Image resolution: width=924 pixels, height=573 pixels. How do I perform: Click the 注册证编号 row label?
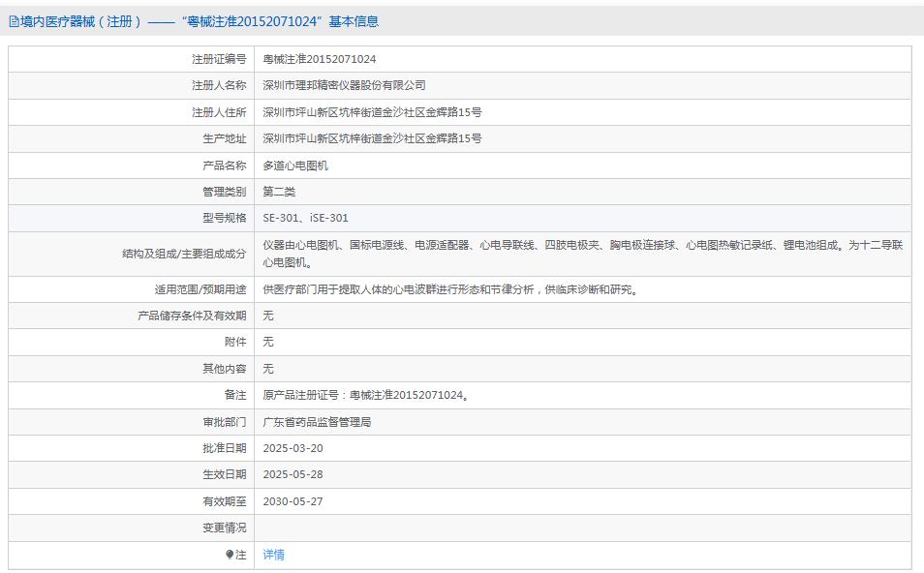click(218, 58)
